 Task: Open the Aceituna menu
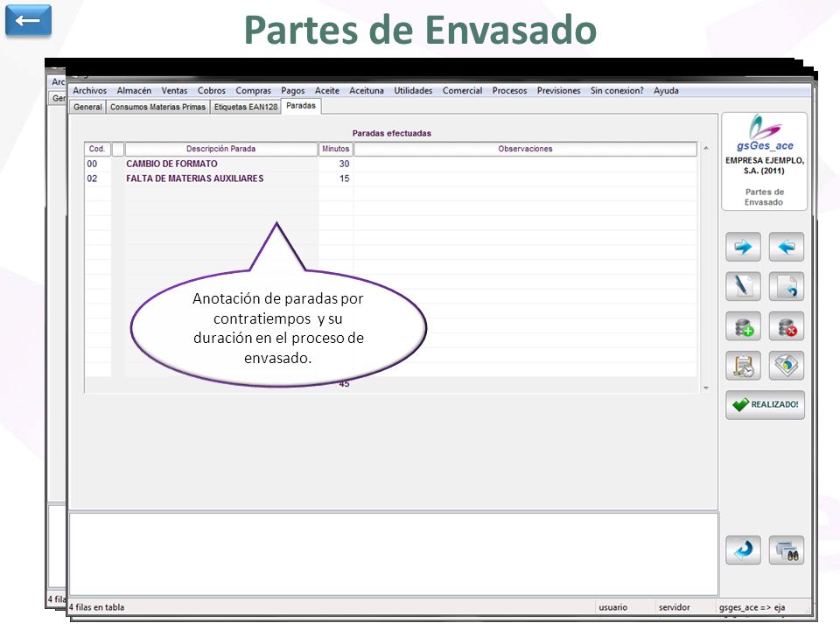coord(367,90)
